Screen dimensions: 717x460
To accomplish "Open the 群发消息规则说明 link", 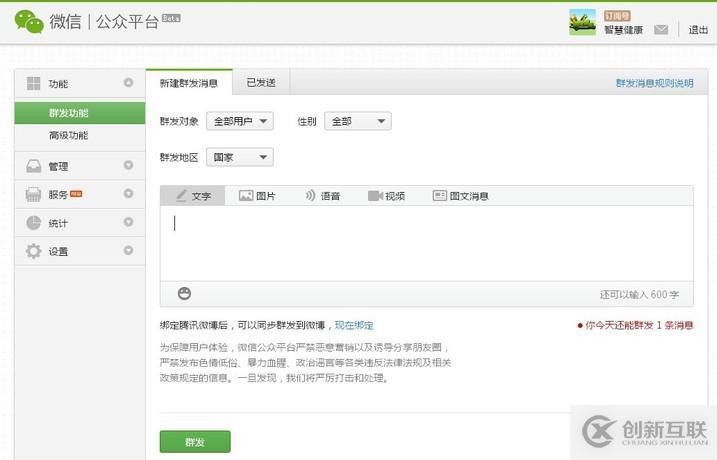I will coord(654,83).
